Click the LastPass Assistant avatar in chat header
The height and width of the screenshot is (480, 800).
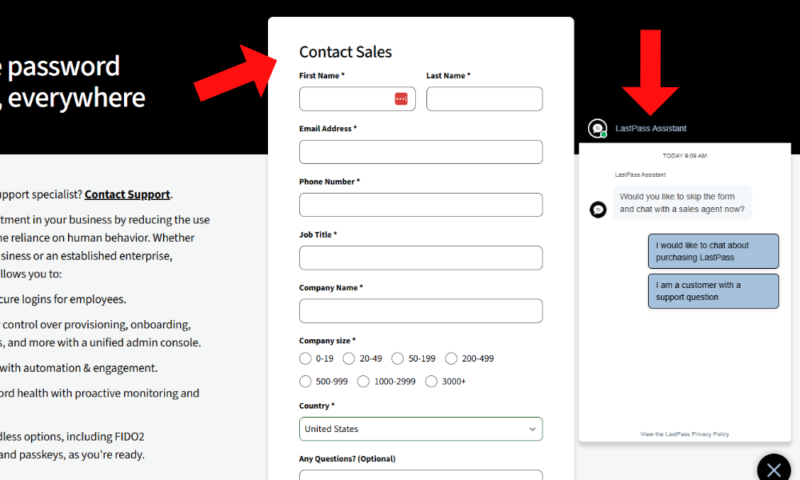click(597, 129)
